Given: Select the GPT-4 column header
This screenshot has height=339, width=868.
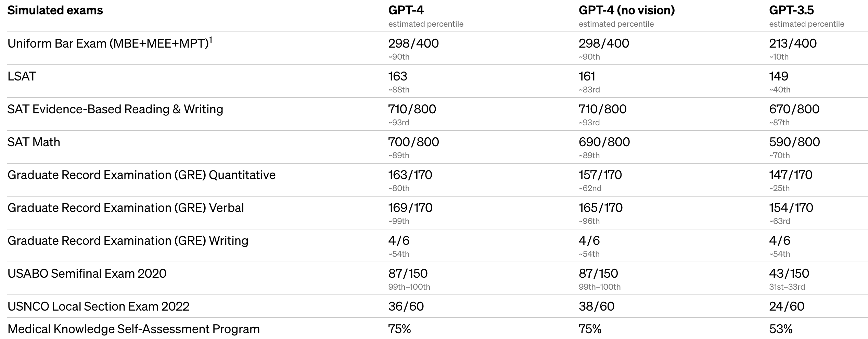Looking at the screenshot, I should (406, 11).
